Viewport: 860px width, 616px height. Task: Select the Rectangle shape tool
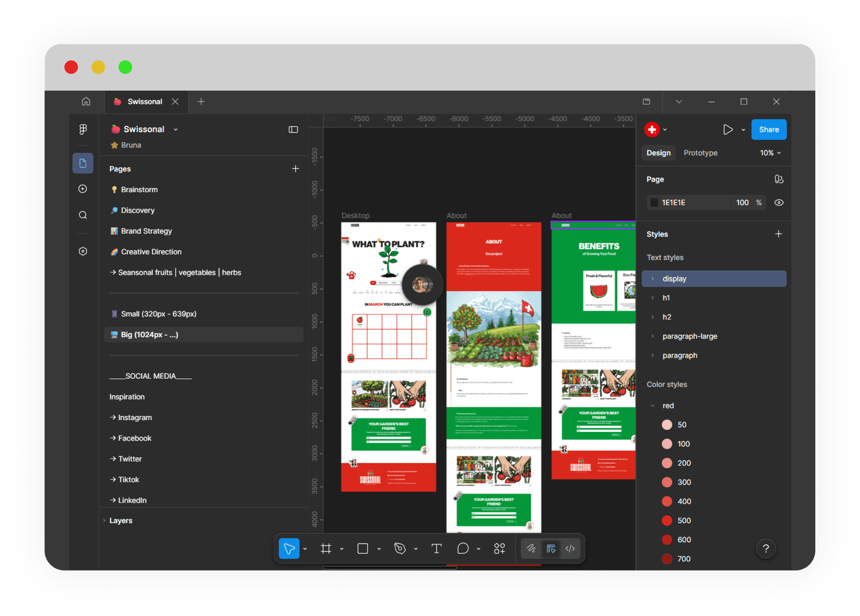[x=363, y=549]
